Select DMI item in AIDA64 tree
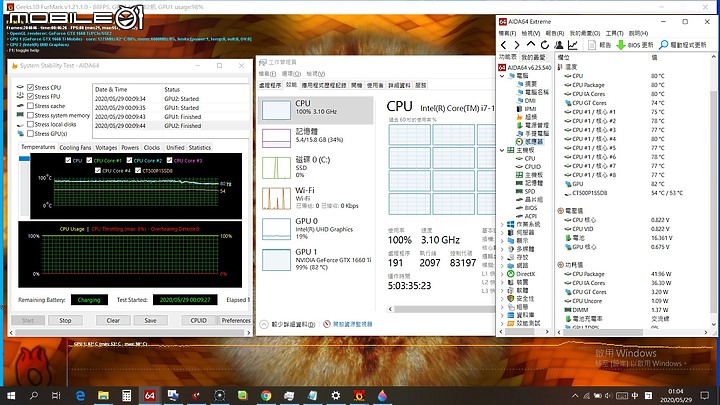Screen dimensions: 720x405 (526, 100)
